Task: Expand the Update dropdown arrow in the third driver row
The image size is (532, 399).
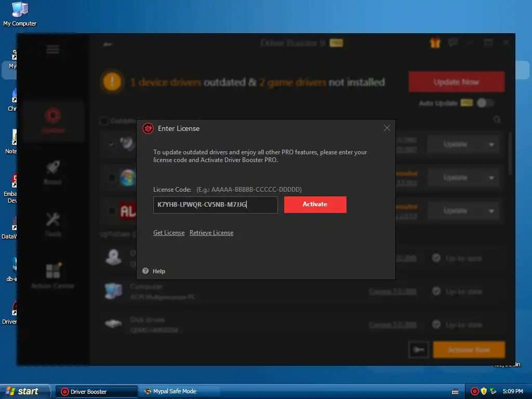Action: (x=491, y=211)
